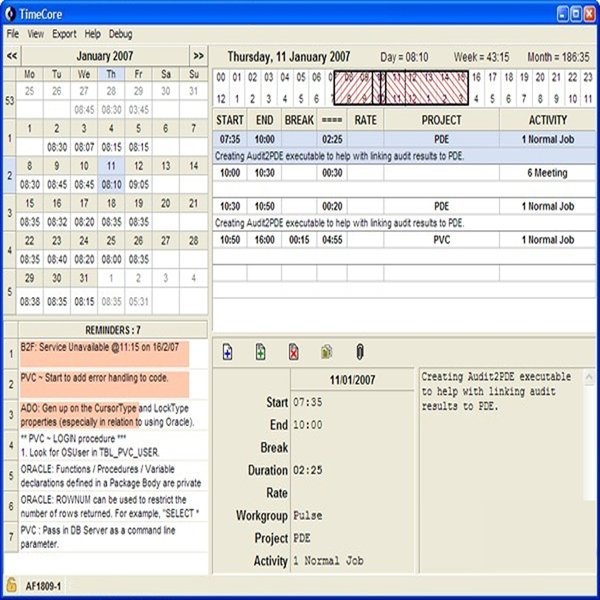
Task: Click the Th weekday column header
Action: (111, 74)
